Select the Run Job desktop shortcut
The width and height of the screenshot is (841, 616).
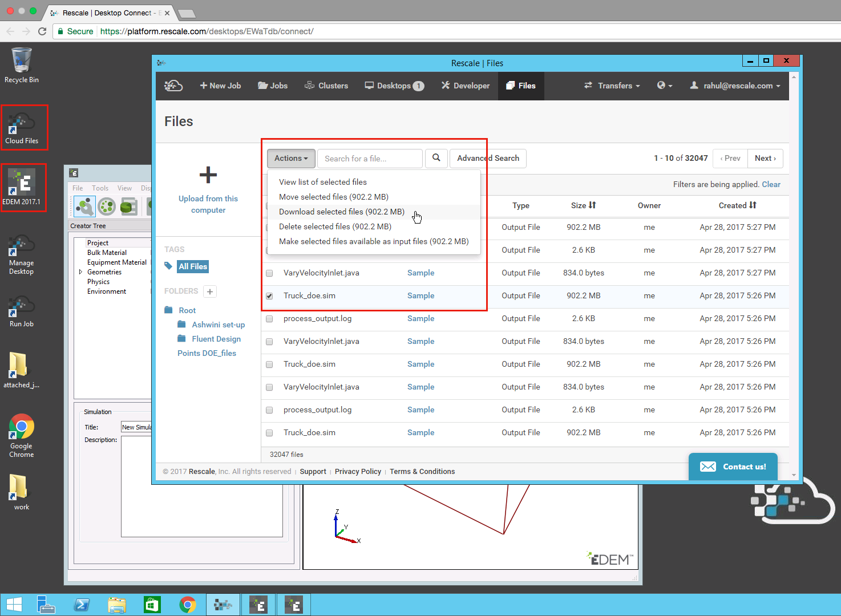22,311
